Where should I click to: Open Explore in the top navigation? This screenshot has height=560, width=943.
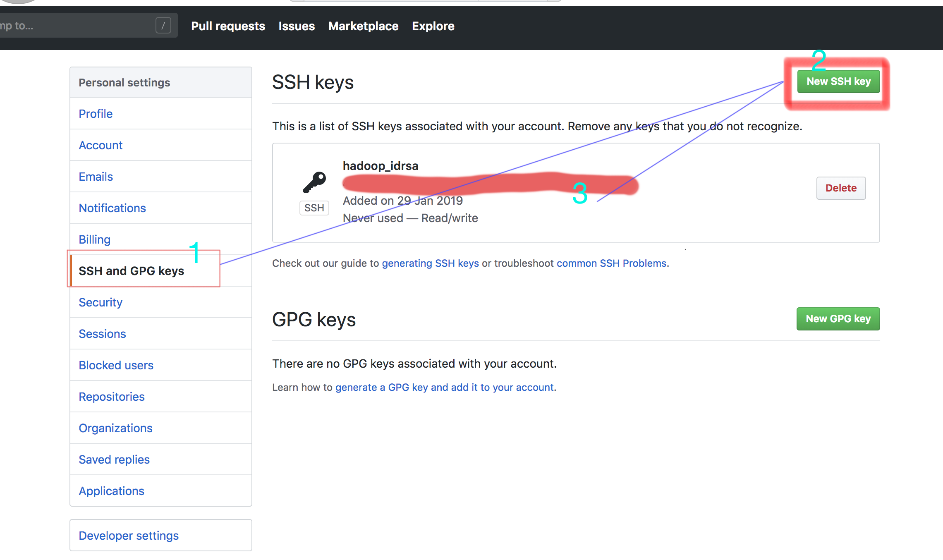[x=433, y=26]
